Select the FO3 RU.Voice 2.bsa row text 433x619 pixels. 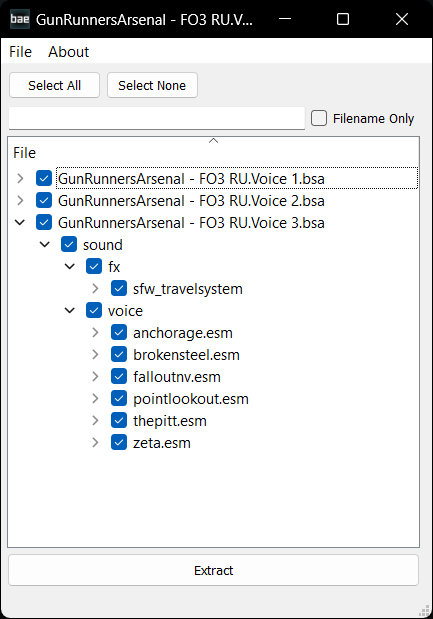[x=191, y=201]
